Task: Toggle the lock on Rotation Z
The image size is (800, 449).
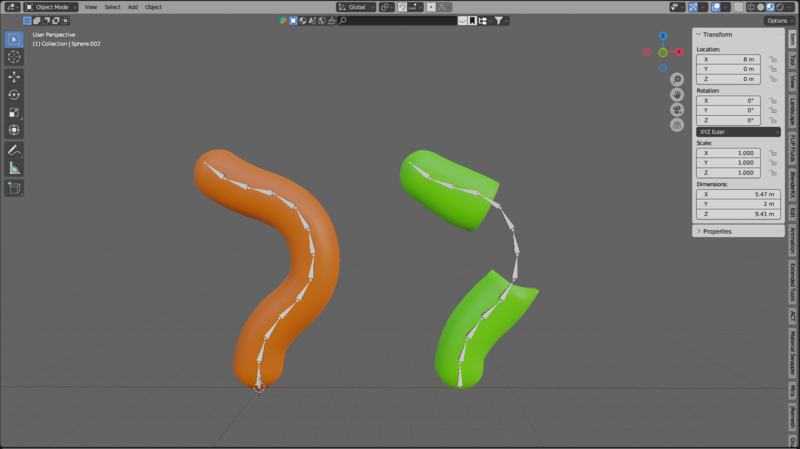Action: (x=773, y=121)
